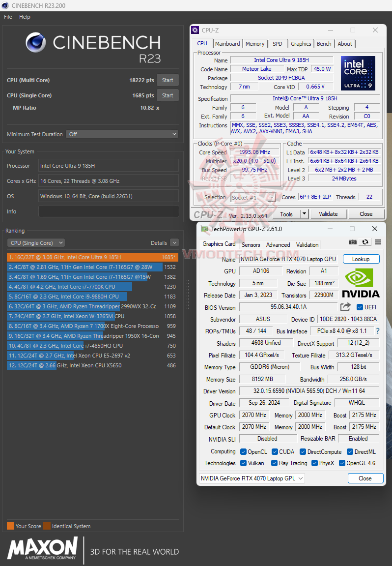
Task: Start the CPU Multi Core test
Action: [x=168, y=80]
